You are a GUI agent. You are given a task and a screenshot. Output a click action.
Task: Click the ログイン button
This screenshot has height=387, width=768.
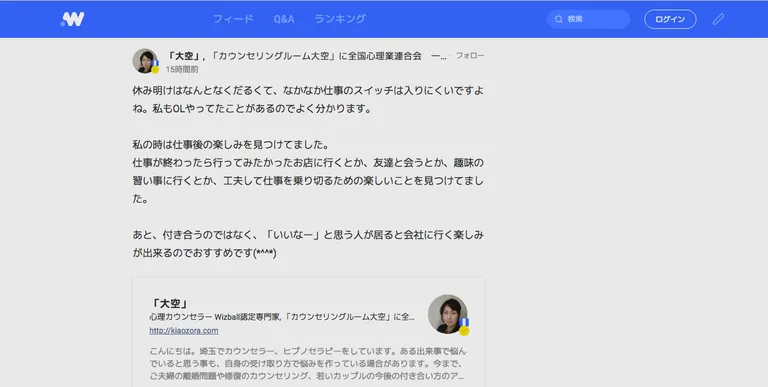click(670, 19)
